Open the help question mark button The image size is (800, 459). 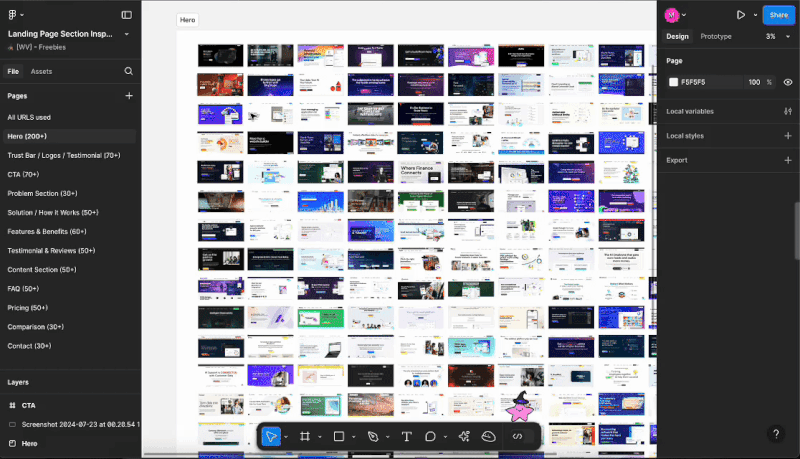[x=776, y=434]
